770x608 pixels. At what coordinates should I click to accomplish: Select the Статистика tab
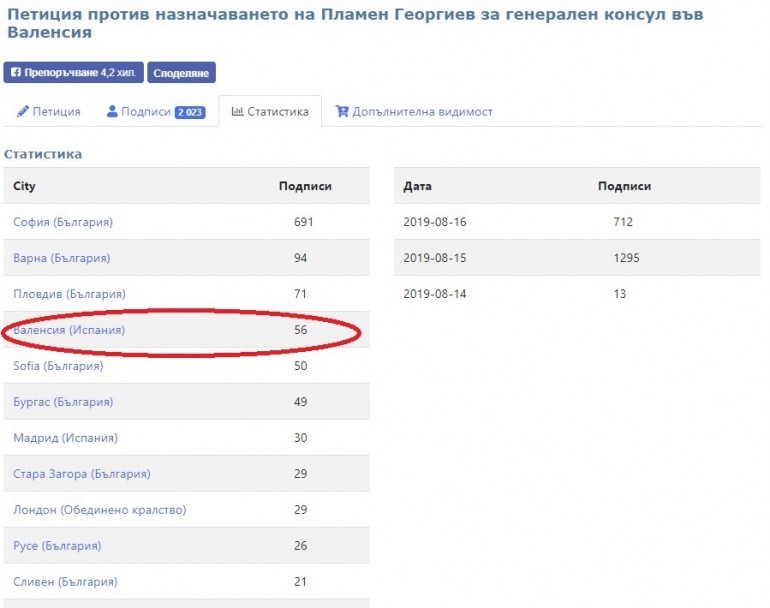point(270,112)
